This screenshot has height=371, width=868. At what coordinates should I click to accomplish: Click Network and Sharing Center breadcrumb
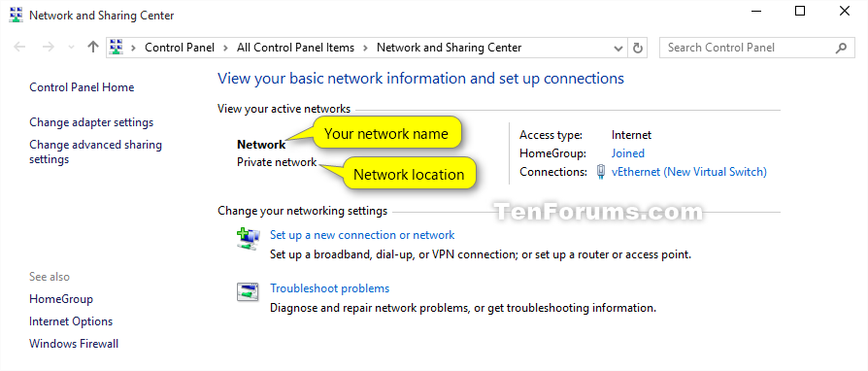449,48
